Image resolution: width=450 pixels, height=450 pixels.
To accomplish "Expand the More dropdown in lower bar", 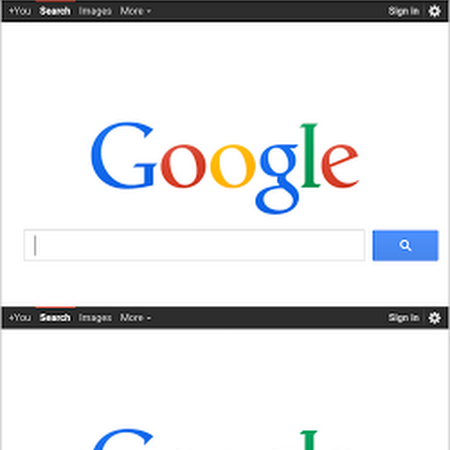I will [135, 318].
